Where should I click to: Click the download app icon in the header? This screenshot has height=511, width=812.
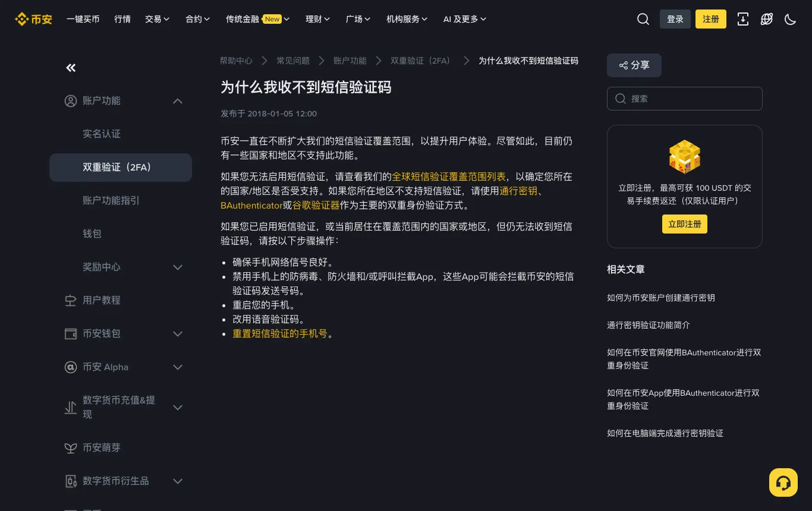tap(743, 19)
